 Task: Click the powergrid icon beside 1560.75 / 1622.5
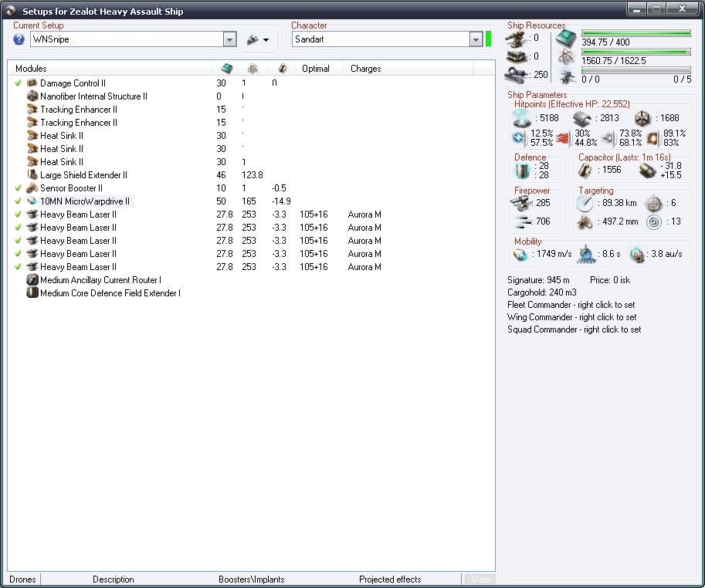(566, 57)
